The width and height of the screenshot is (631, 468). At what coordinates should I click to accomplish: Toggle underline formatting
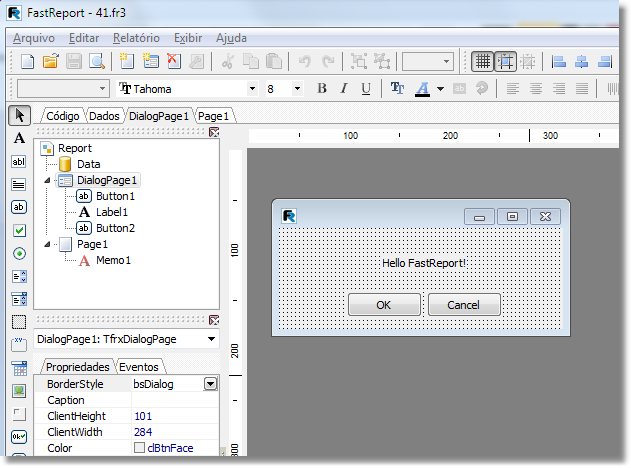point(366,89)
